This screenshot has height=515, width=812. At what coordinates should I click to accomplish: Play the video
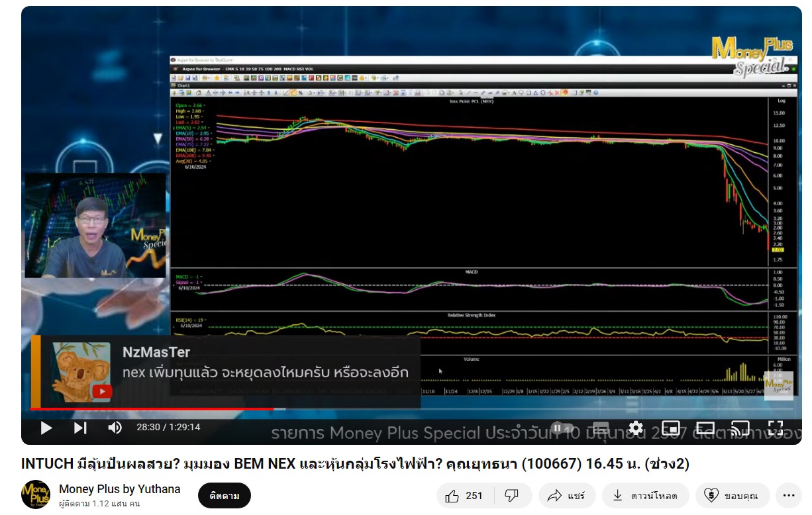pos(46,428)
